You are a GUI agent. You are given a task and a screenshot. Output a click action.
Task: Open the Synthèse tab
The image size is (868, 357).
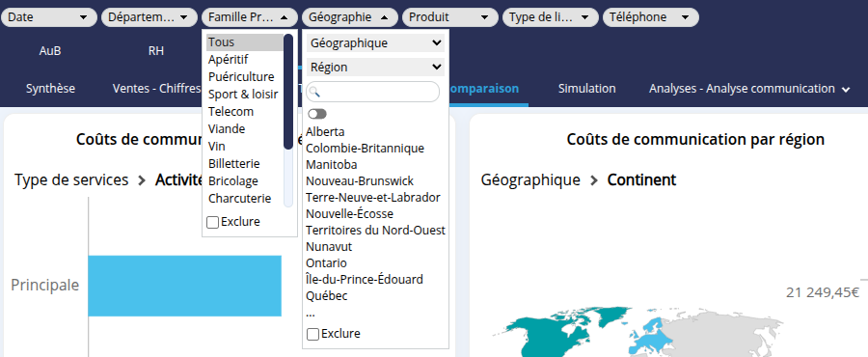tap(50, 89)
